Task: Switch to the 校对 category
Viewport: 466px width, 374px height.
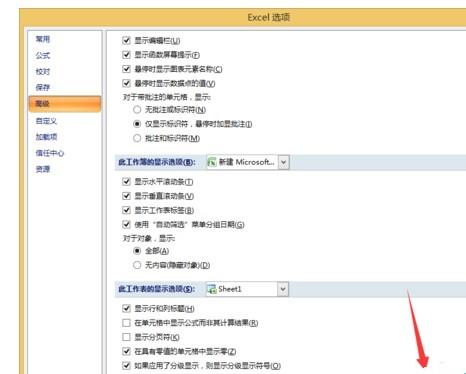Action: coord(43,72)
